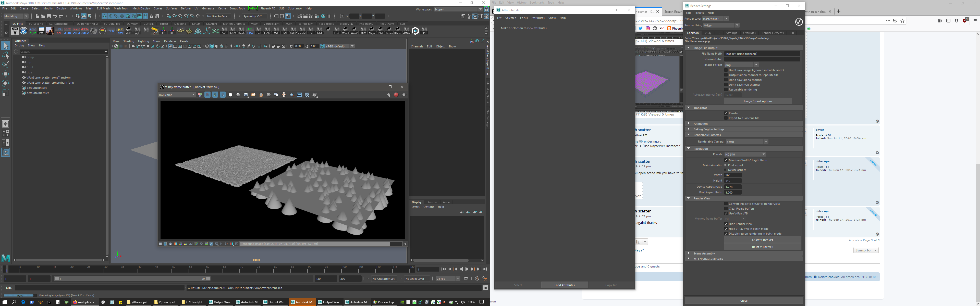The image size is (980, 306).
Task: Select 'Device aspect' radio button
Action: pos(726,170)
